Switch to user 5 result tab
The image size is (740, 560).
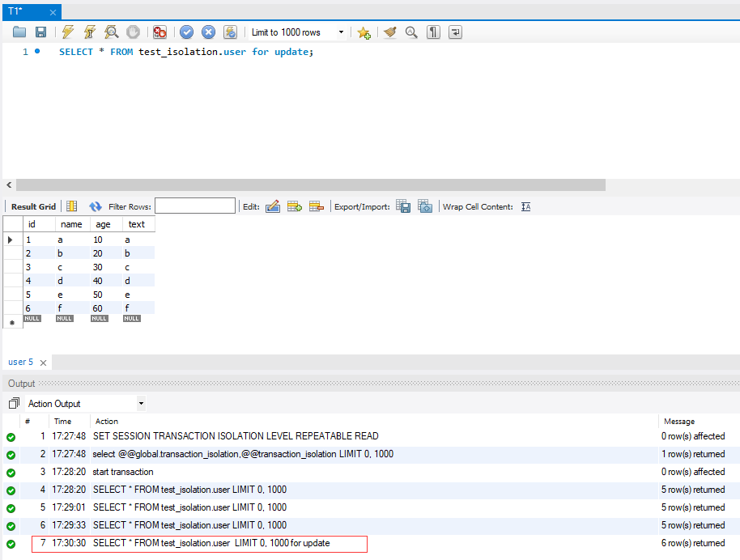[21, 362]
